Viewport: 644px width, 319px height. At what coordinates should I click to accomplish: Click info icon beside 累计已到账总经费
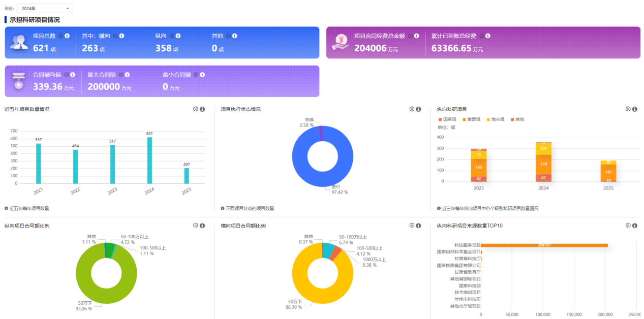(x=488, y=36)
